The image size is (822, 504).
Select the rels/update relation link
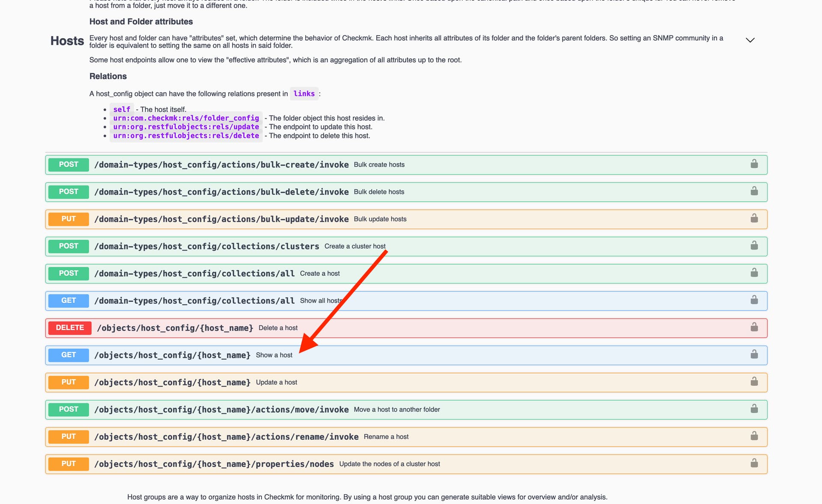(186, 127)
